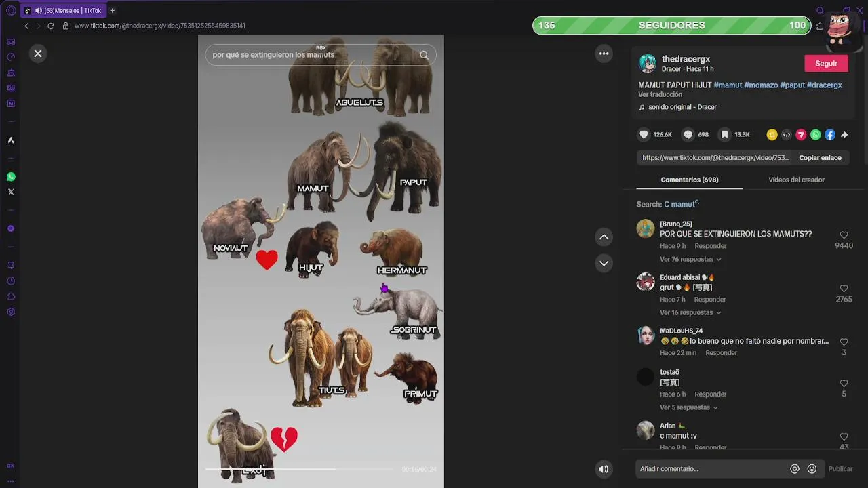
Task: Open the #momazo hashtag
Action: click(761, 85)
